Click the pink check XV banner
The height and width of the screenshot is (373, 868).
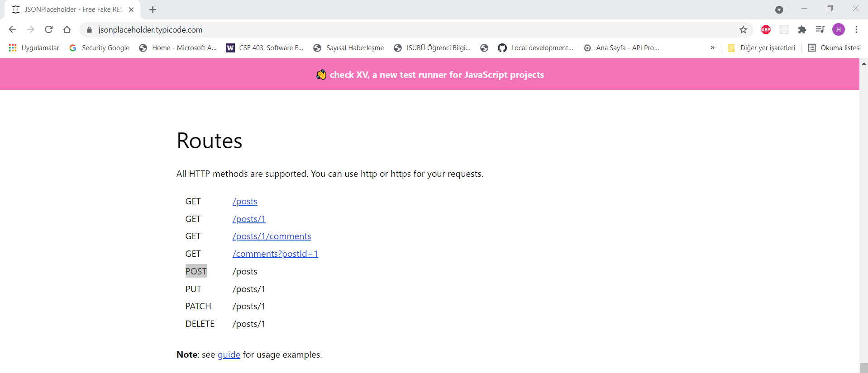(430, 75)
